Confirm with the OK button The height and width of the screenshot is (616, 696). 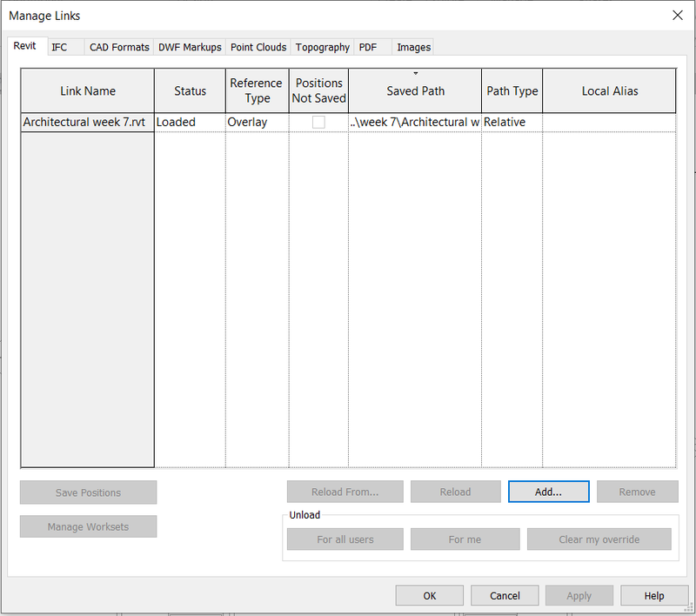pyautogui.click(x=430, y=596)
